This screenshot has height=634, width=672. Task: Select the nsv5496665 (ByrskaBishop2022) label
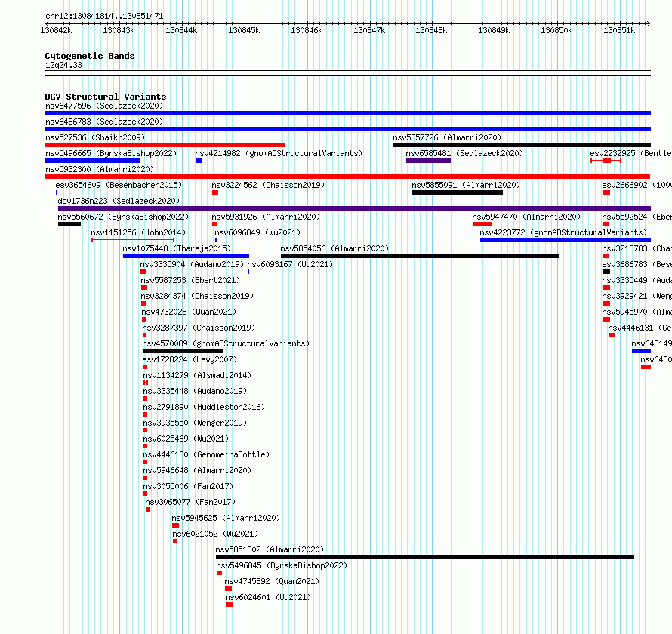111,153
